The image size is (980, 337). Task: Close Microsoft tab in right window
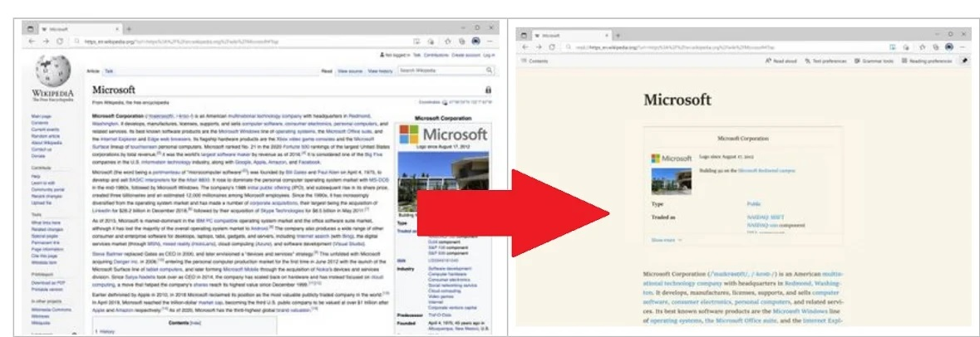608,36
